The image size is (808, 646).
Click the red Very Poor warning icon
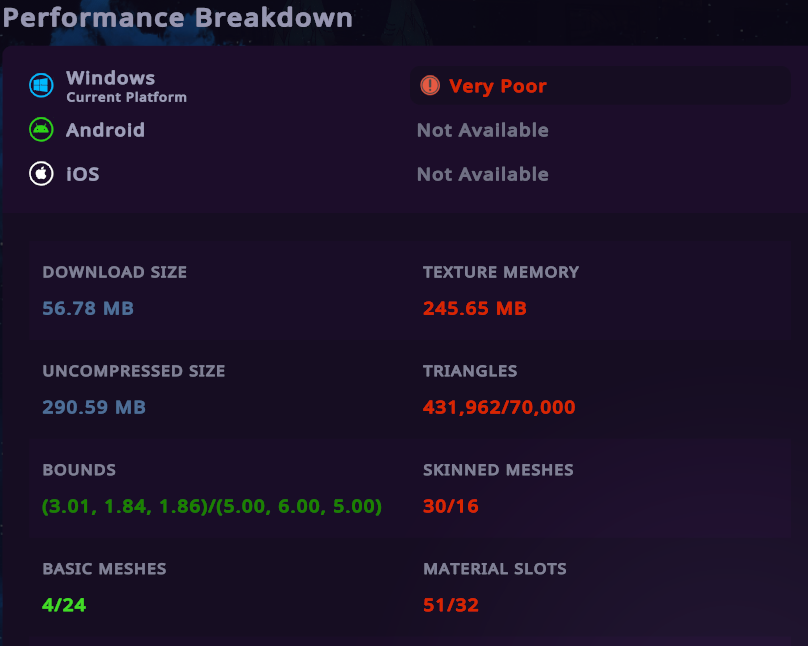(430, 86)
